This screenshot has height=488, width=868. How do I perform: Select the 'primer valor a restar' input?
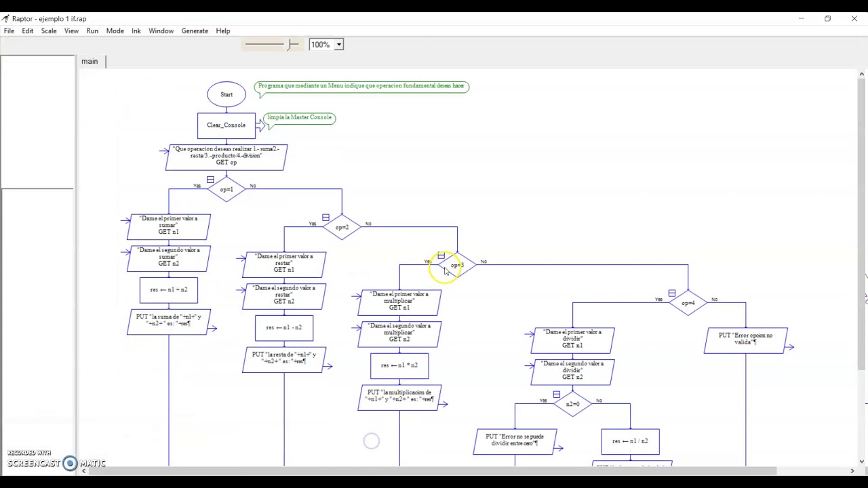tap(284, 264)
